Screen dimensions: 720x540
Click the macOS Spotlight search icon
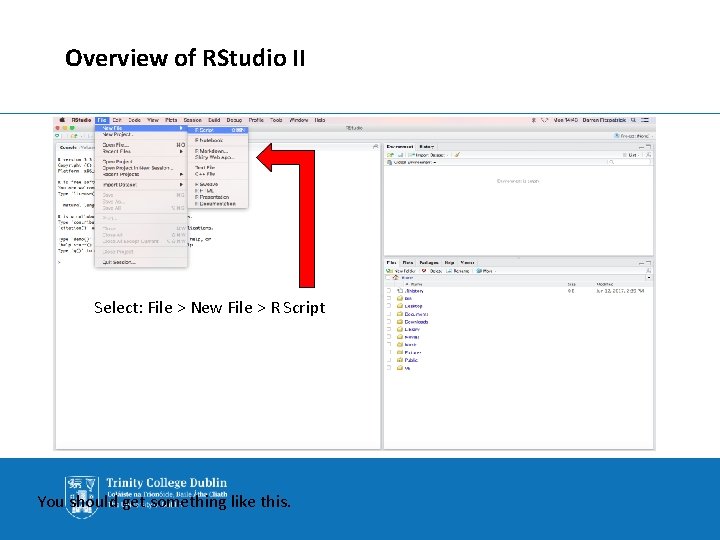coord(633,120)
